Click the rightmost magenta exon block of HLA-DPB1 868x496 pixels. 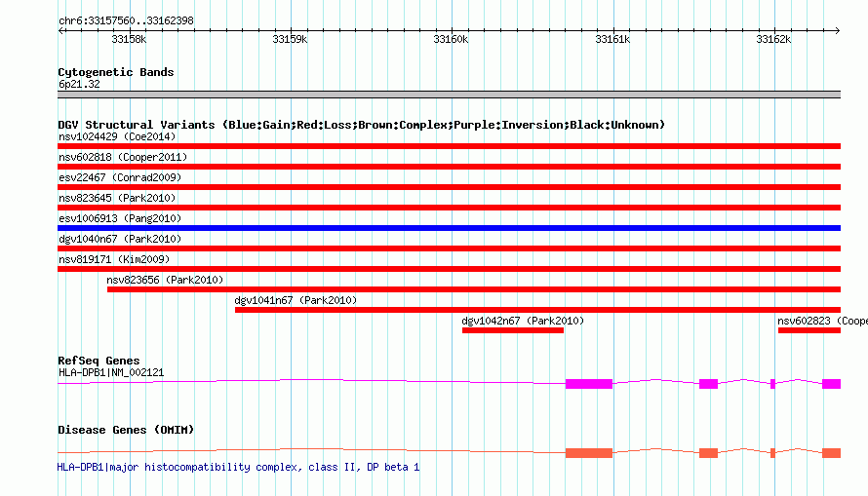click(x=832, y=384)
